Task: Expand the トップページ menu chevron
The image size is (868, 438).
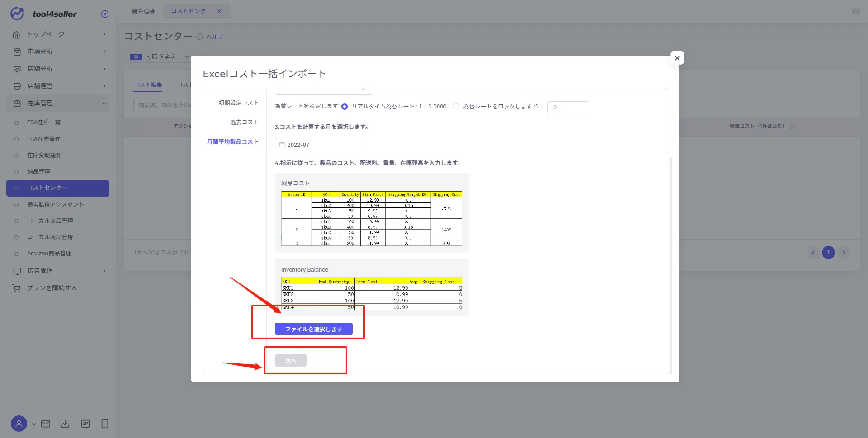Action: (104, 34)
